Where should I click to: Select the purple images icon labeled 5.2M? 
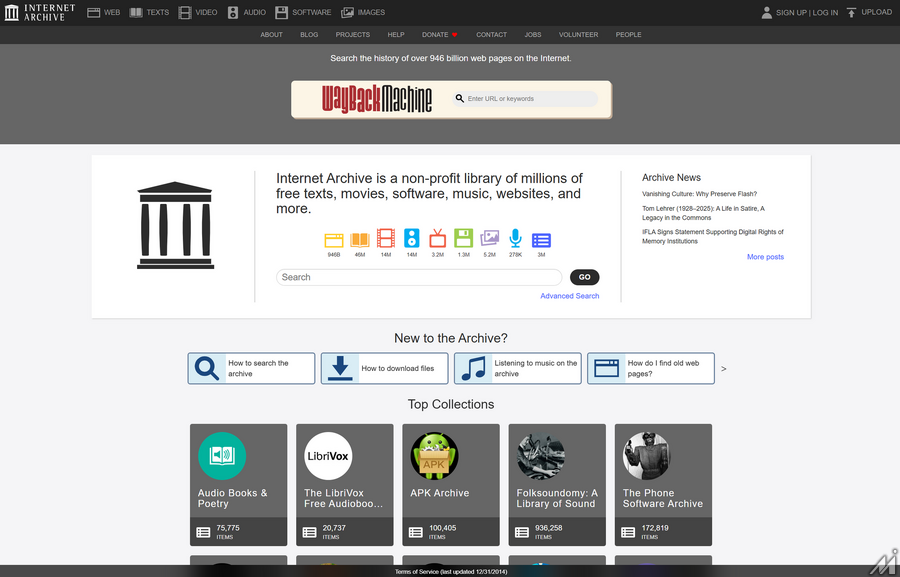(x=490, y=238)
